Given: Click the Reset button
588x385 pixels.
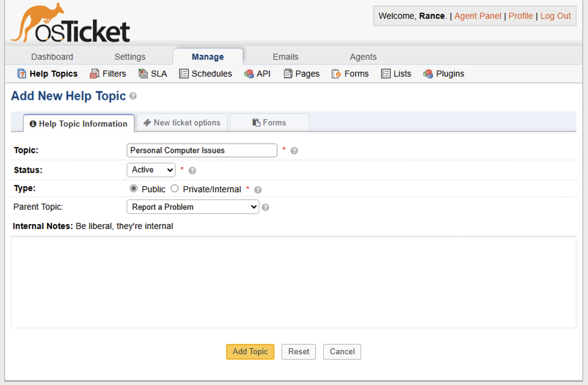Looking at the screenshot, I should coord(299,352).
